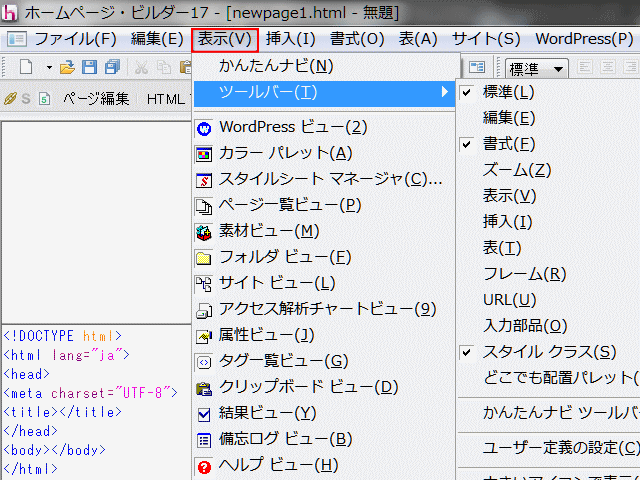Image resolution: width=640 pixels, height=480 pixels.
Task: Click the pencil icon in the edit bar
Action: click(10, 98)
